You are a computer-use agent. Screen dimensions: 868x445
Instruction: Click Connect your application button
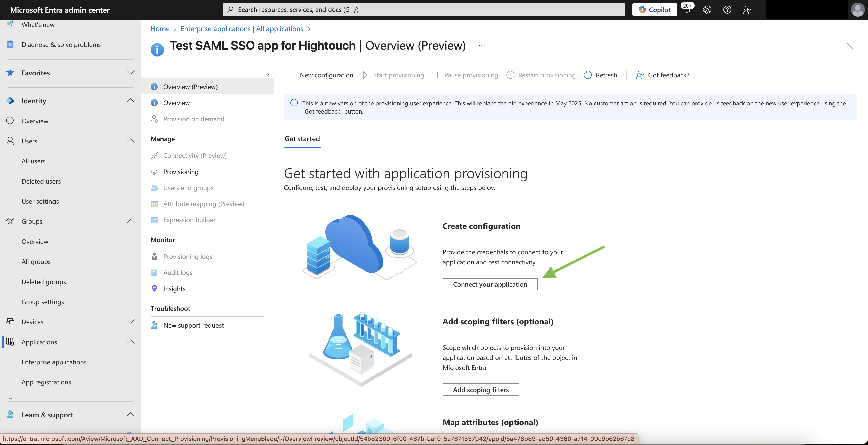490,284
